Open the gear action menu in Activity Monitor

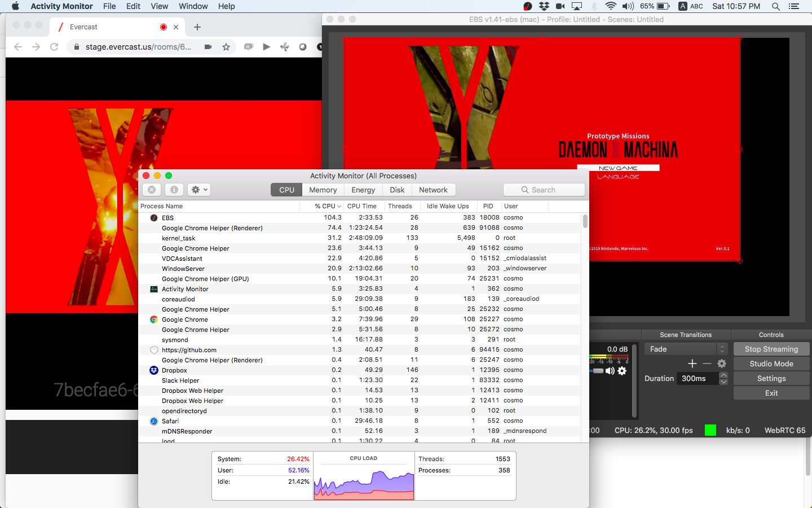pyautogui.click(x=198, y=189)
